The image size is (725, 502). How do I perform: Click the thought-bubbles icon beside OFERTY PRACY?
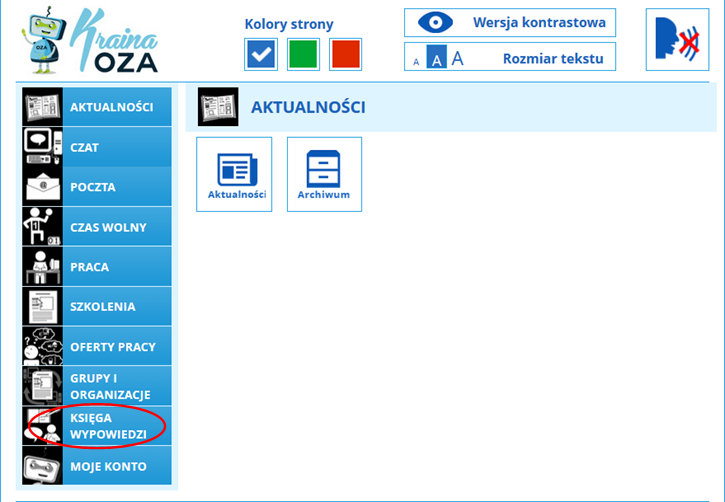click(x=43, y=346)
